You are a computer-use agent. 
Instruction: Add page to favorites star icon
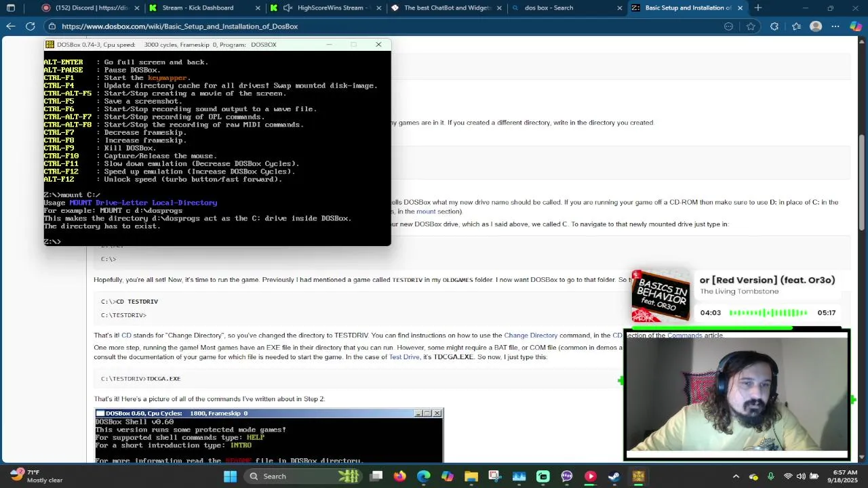pyautogui.click(x=751, y=26)
